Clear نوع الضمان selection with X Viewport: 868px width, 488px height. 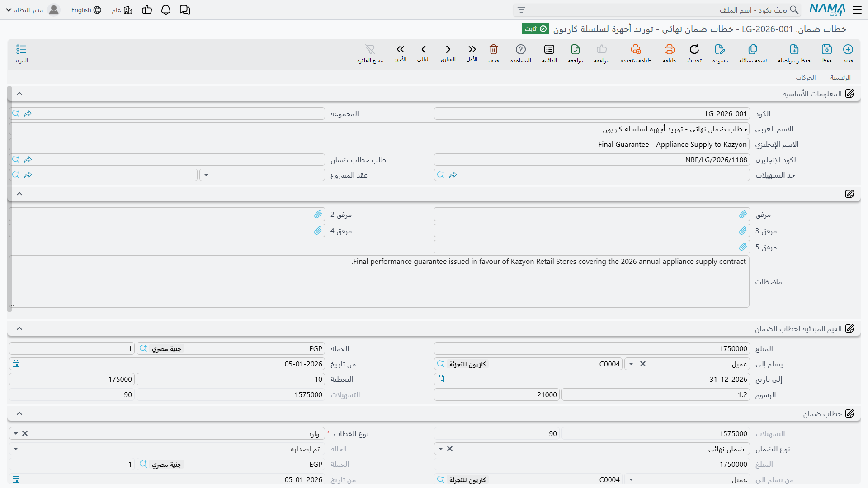tap(450, 449)
